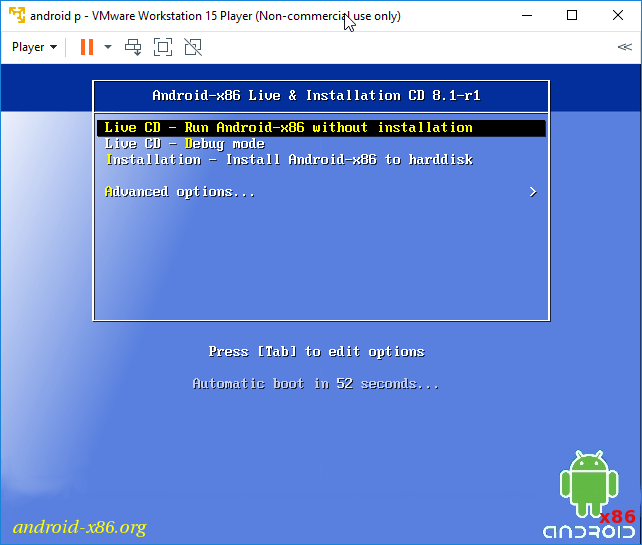Click the double chevron at toolbar right

[x=624, y=47]
